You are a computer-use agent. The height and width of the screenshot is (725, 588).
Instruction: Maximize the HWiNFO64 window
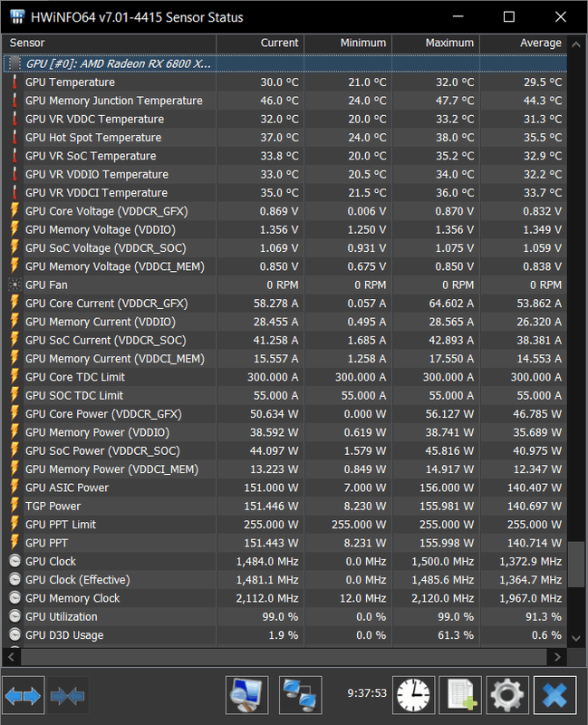click(x=509, y=16)
